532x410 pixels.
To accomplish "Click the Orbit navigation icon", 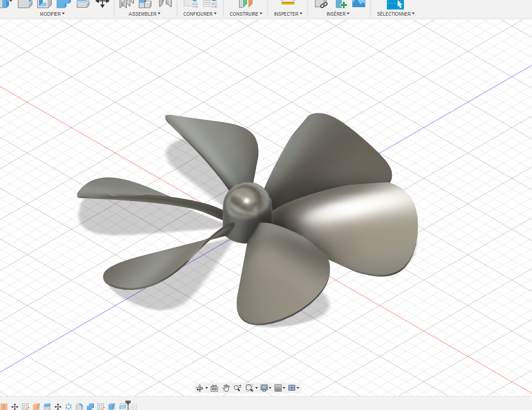I will pos(199,388).
